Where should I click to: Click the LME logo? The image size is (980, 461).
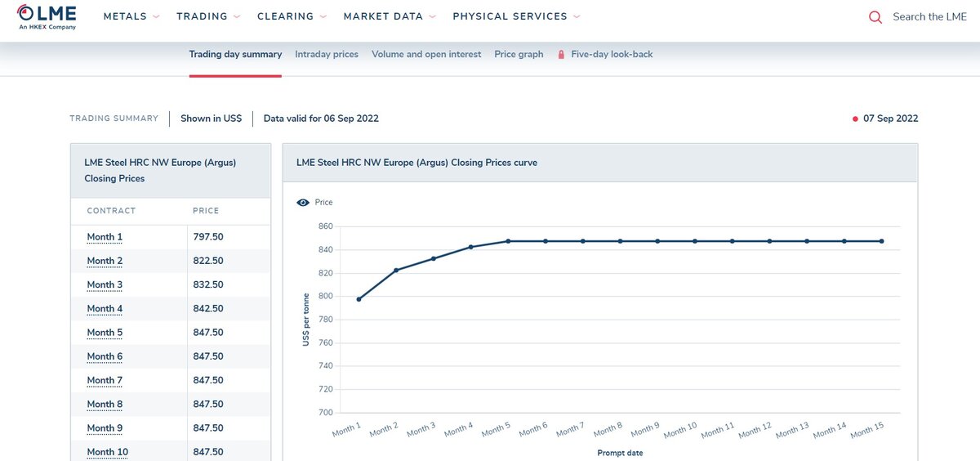[47, 16]
